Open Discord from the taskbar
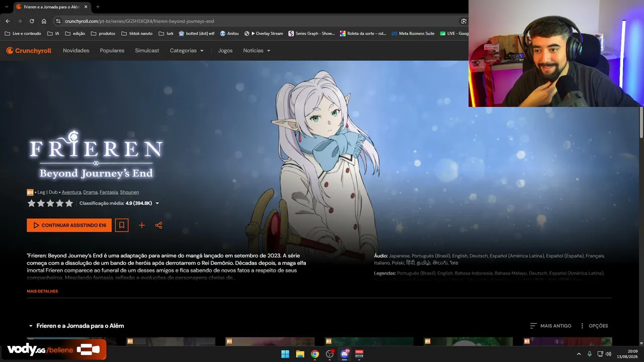Image resolution: width=644 pixels, height=362 pixels. [345, 354]
